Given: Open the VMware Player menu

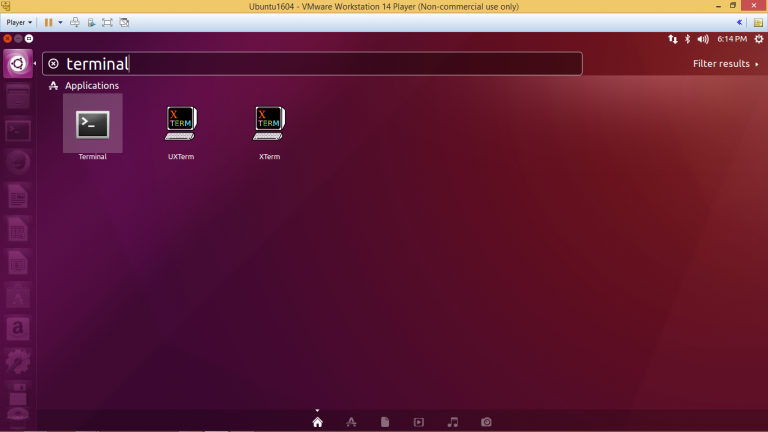Looking at the screenshot, I should (19, 23).
